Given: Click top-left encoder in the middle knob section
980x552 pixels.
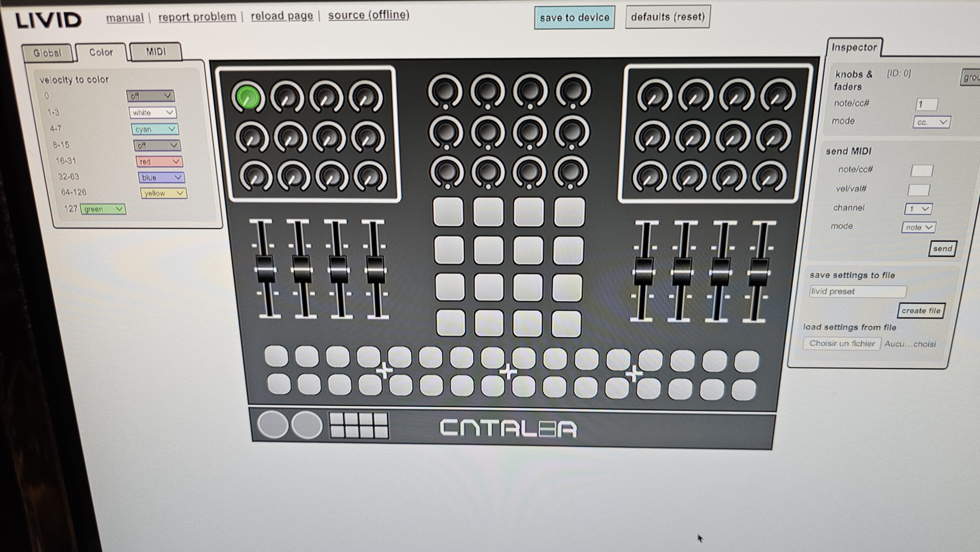Looking at the screenshot, I should tap(445, 91).
